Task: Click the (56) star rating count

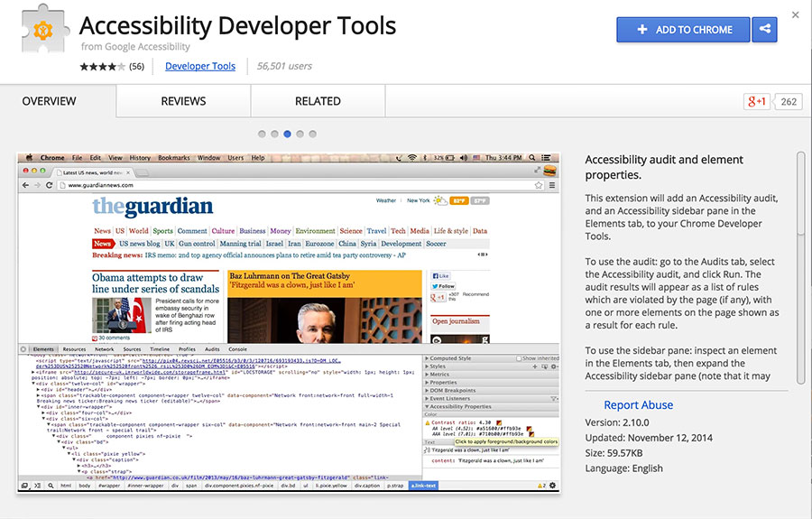Action: pos(137,66)
